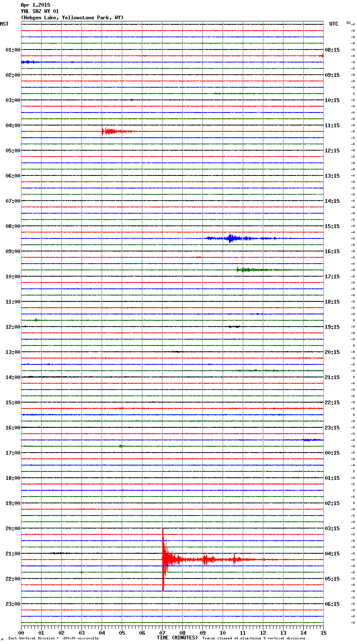Click the '17:15' UTC time label
This screenshot has width=357, height=644.
(332, 277)
